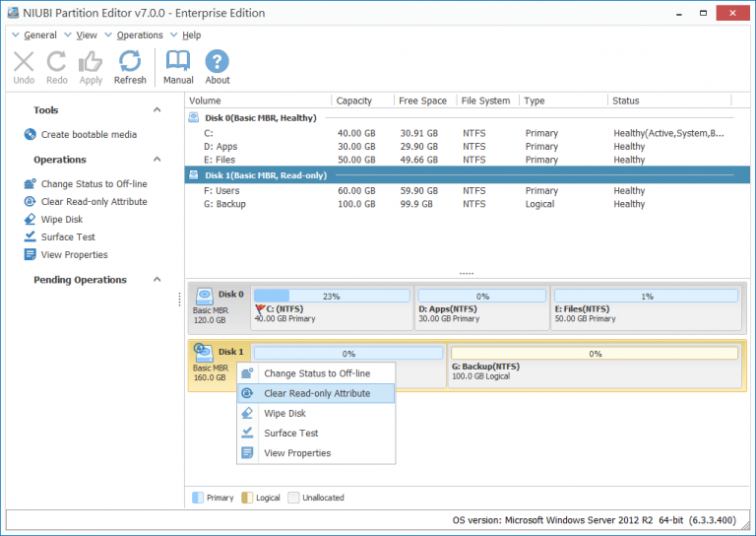Click context menu Surface Test icon
This screenshot has width=756, height=536.
[247, 433]
